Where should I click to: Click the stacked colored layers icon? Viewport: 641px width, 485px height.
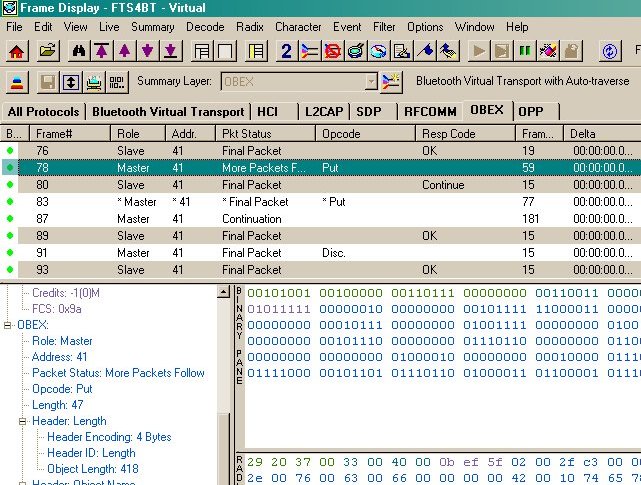click(17, 82)
